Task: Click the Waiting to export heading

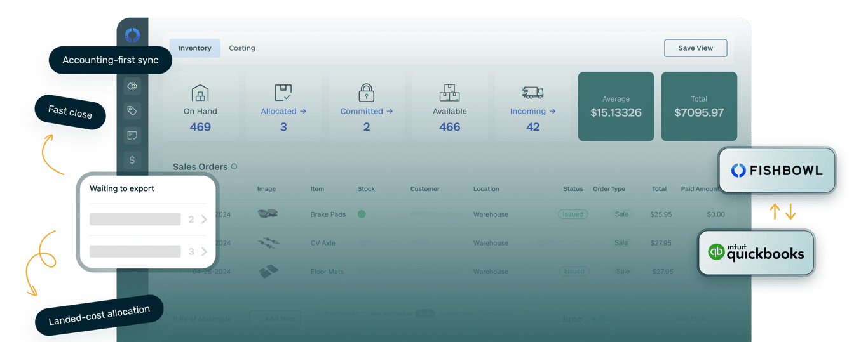Action: [x=122, y=188]
